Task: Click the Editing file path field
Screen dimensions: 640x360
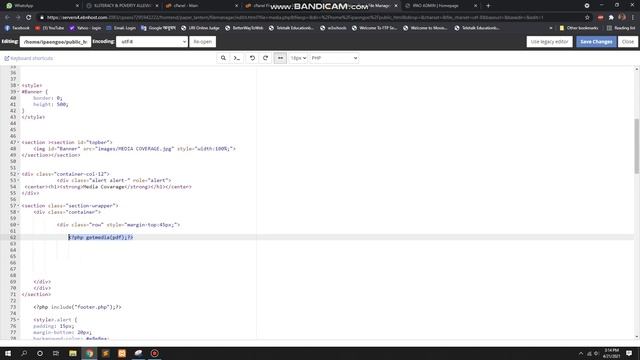Action: coord(55,42)
